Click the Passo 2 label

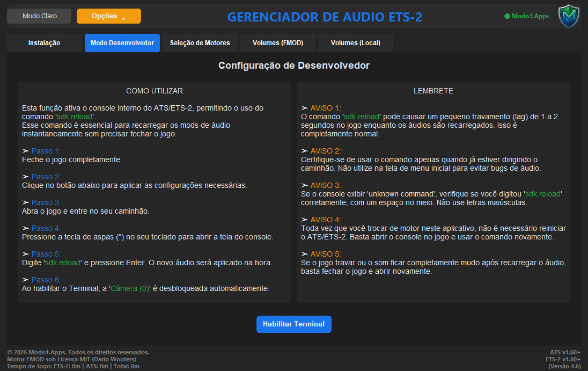click(46, 177)
